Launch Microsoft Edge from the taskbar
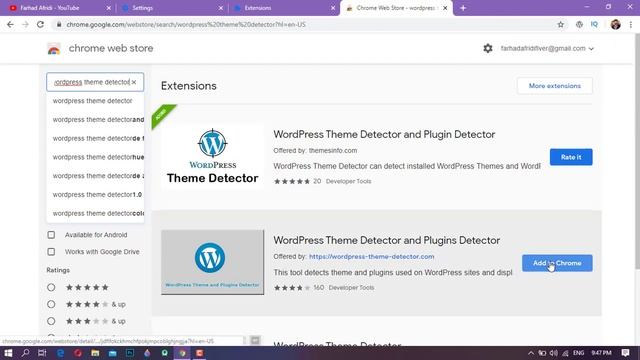This screenshot has width=640, height=360. click(x=60, y=353)
